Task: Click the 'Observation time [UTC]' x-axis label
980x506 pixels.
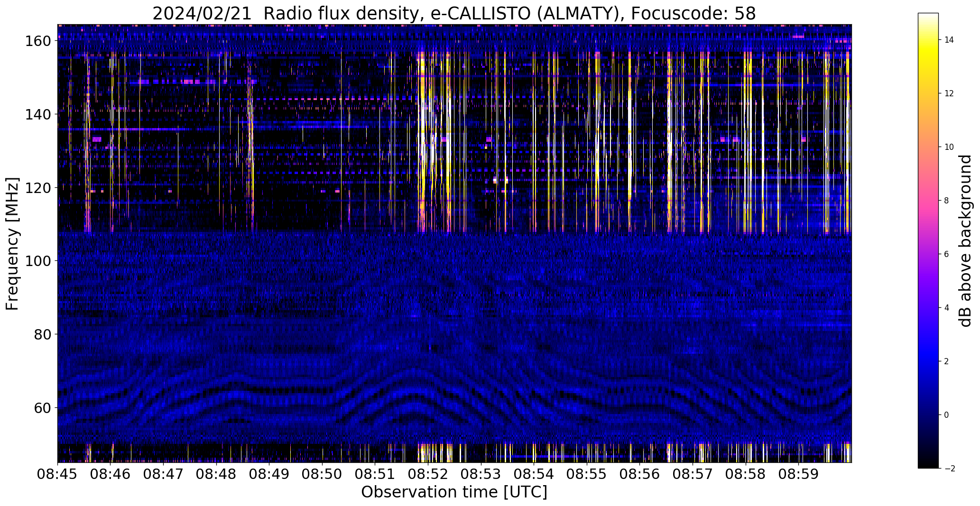Action: click(x=454, y=492)
